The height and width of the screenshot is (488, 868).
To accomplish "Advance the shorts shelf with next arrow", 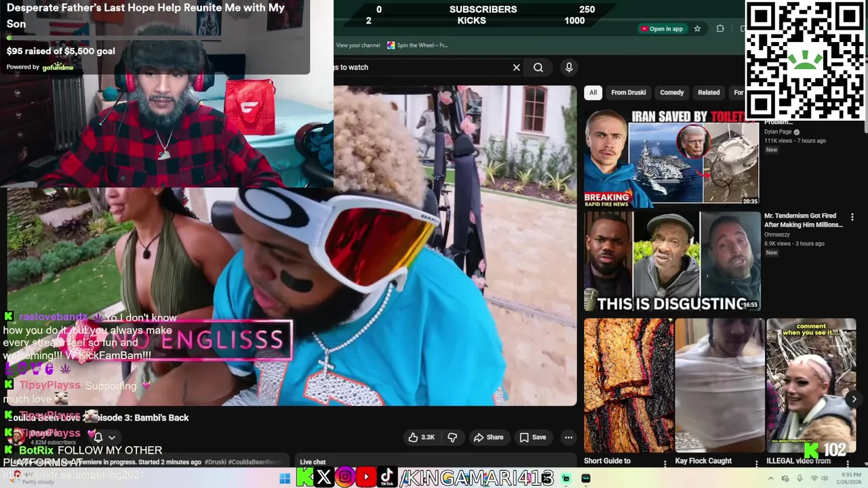I will click(x=854, y=399).
